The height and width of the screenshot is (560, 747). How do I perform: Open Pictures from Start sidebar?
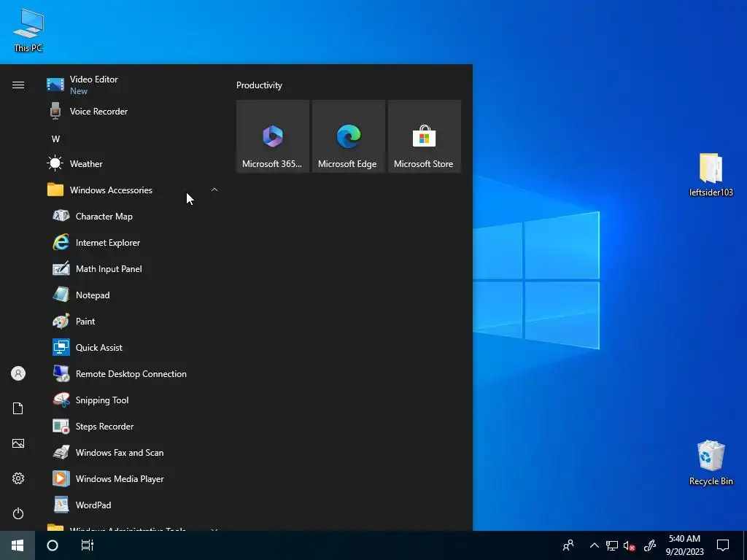point(18,443)
